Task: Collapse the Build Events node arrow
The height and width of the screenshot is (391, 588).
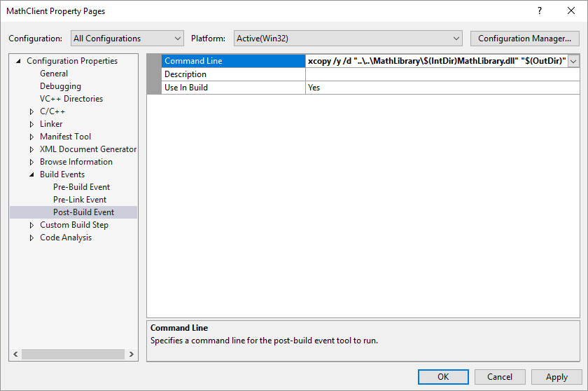Action: [x=32, y=174]
